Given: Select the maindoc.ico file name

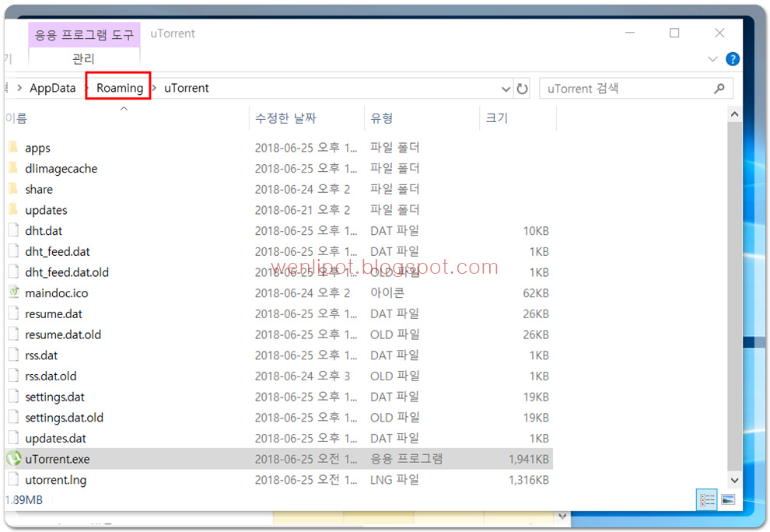Looking at the screenshot, I should [x=57, y=293].
